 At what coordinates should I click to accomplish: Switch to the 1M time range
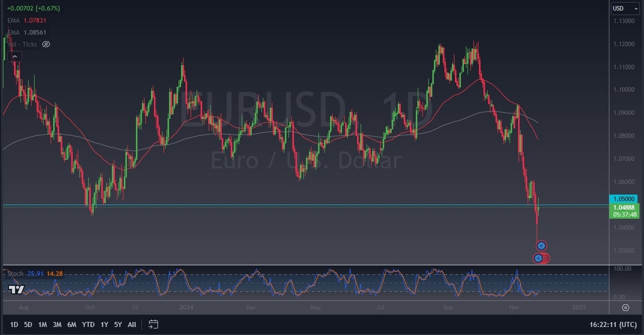(x=43, y=324)
